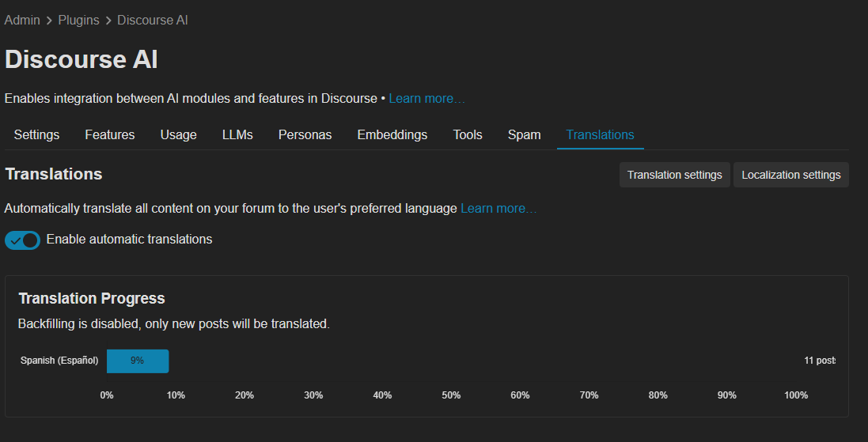Toggle Enable automatic translations switch
This screenshot has height=442, width=868.
(23, 240)
